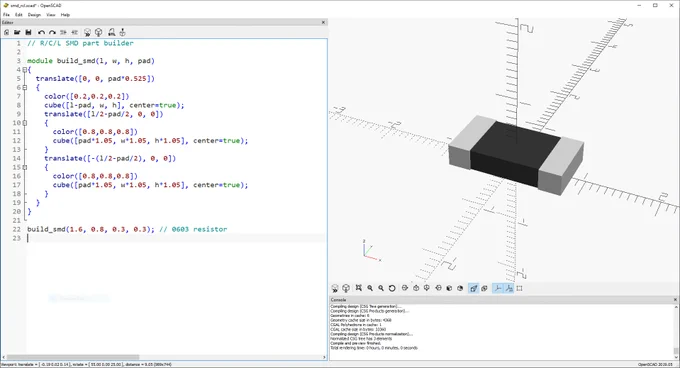
Task: Reset the 3D view orientation
Action: (x=392, y=288)
